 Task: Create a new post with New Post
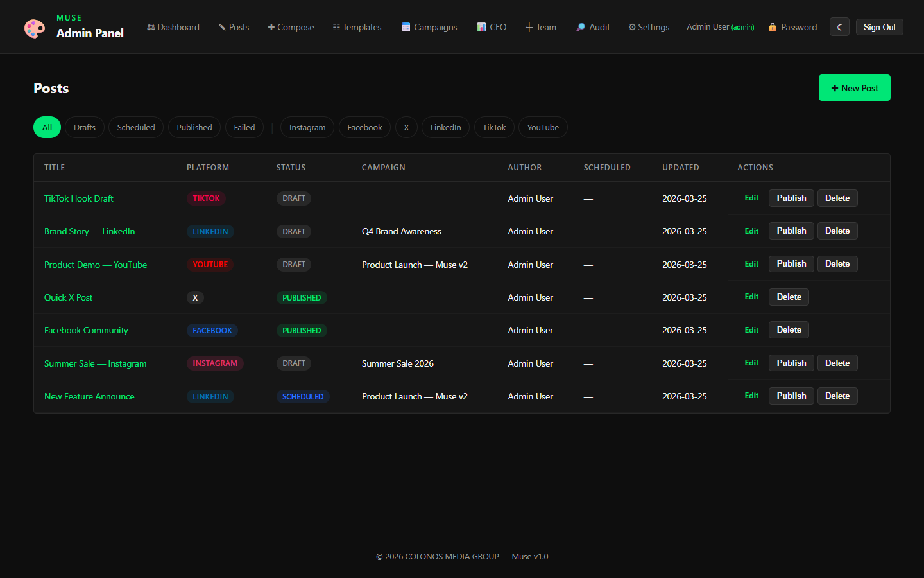(854, 88)
